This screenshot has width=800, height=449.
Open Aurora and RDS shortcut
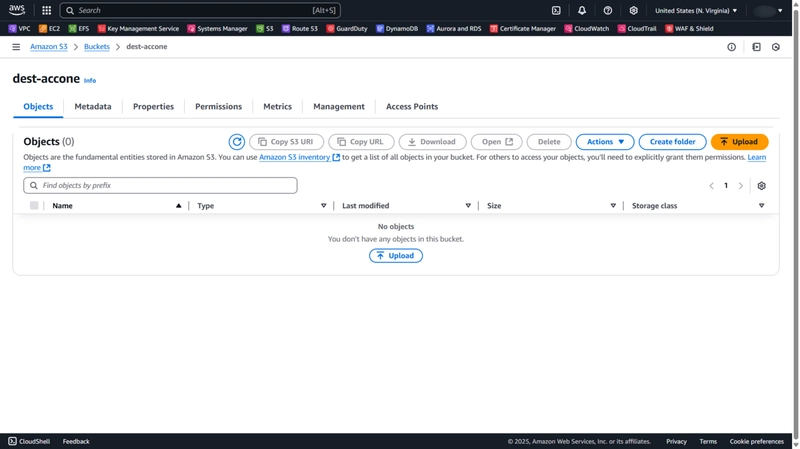coord(454,29)
